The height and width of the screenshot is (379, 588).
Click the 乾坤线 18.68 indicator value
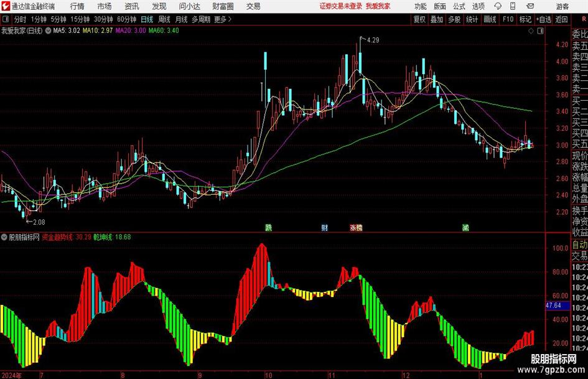(x=112, y=237)
